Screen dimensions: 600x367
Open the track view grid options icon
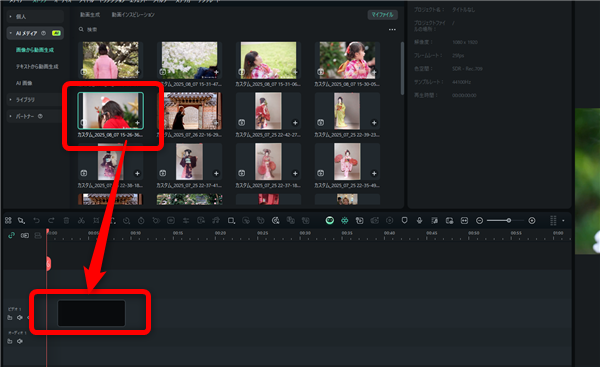pos(553,220)
